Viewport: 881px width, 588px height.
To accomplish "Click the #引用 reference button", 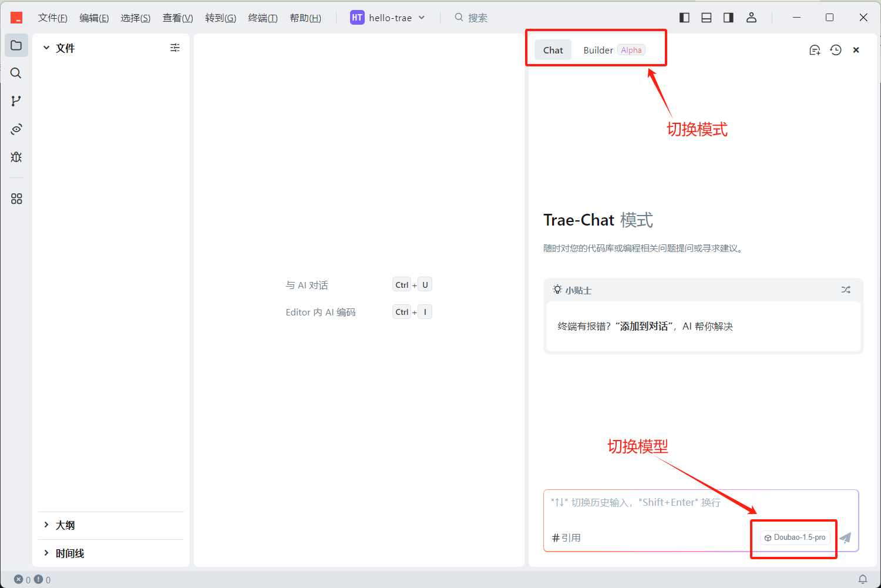I will click(x=566, y=537).
